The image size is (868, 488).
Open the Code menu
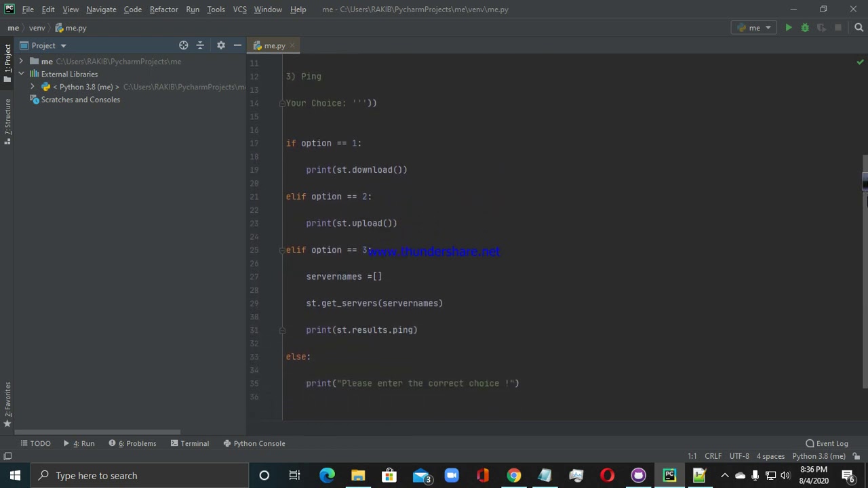(132, 9)
